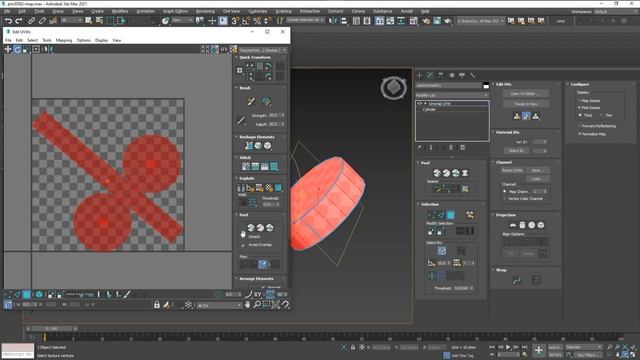Click the Percent Snap icon in main toolbar
Viewport: 640px width, 360px height.
(257, 21)
